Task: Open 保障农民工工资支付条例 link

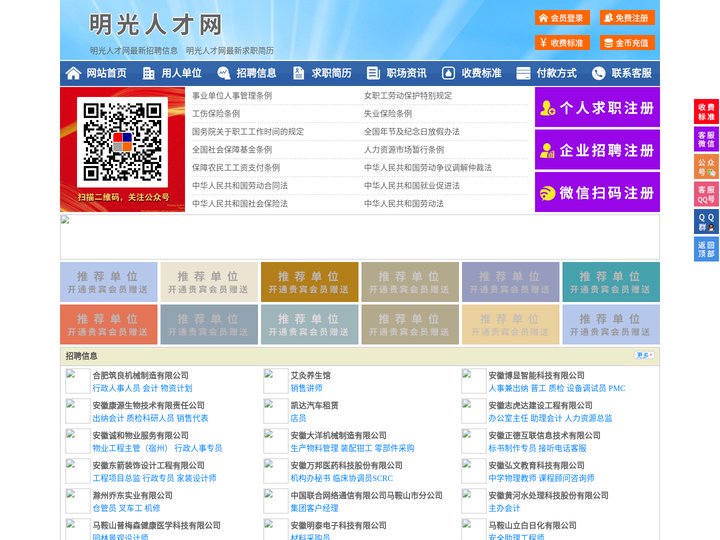Action: (236, 168)
